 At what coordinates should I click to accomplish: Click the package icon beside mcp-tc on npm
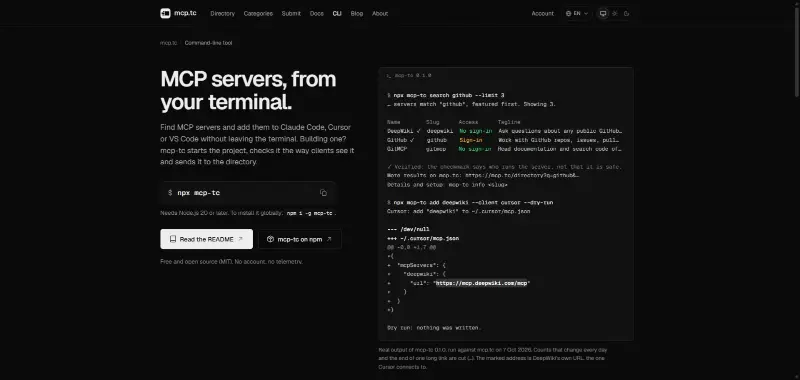pyautogui.click(x=270, y=239)
